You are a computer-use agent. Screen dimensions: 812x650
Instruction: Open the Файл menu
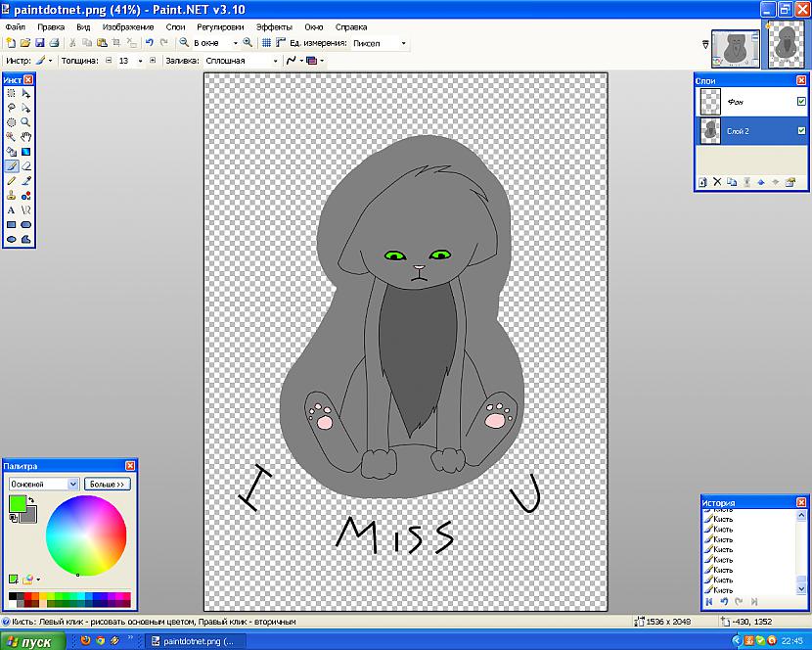[15, 27]
